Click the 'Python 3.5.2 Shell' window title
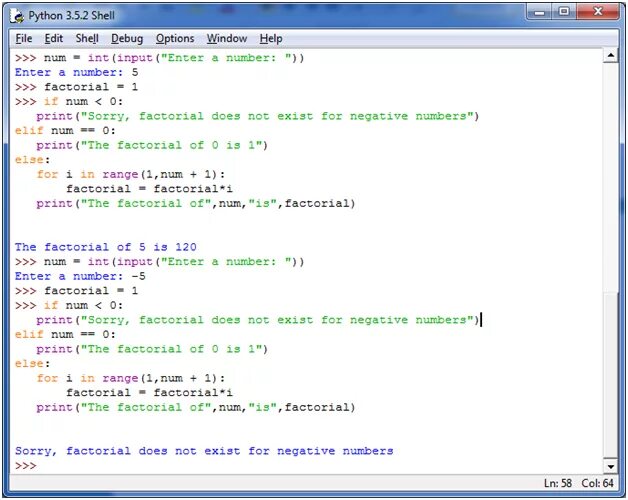 click(71, 16)
